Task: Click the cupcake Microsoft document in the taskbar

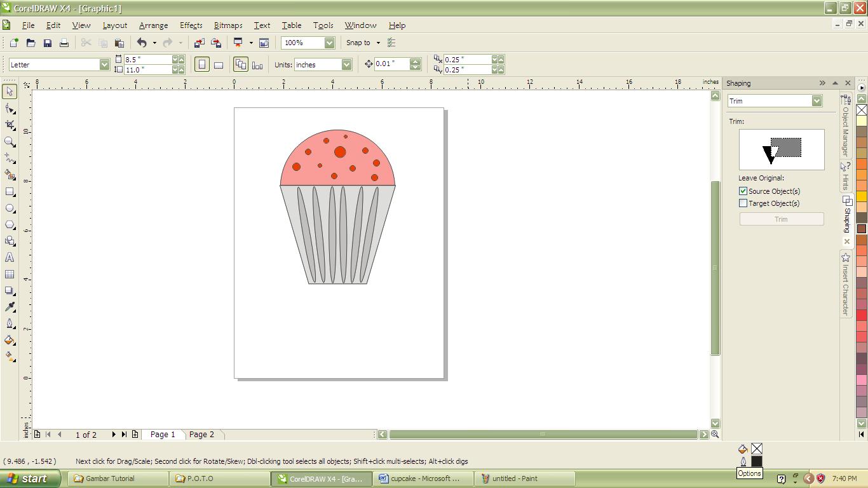Action: pos(423,478)
